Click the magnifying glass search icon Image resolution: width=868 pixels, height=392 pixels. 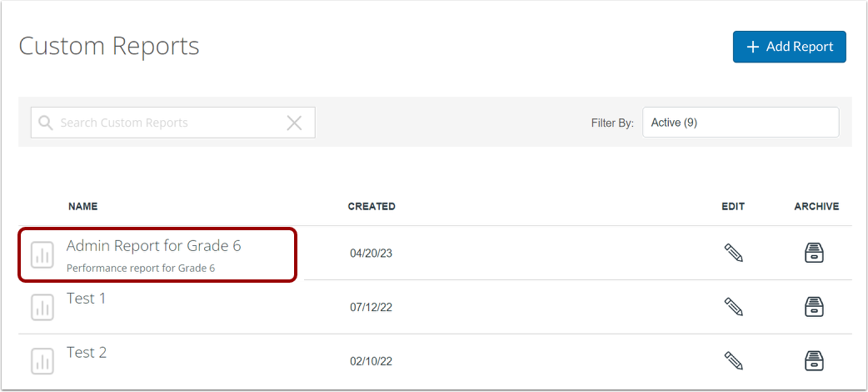click(x=45, y=123)
